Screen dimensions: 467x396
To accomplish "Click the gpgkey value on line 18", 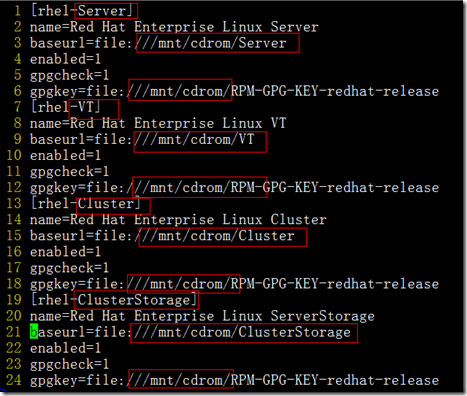I will pyautogui.click(x=283, y=284).
